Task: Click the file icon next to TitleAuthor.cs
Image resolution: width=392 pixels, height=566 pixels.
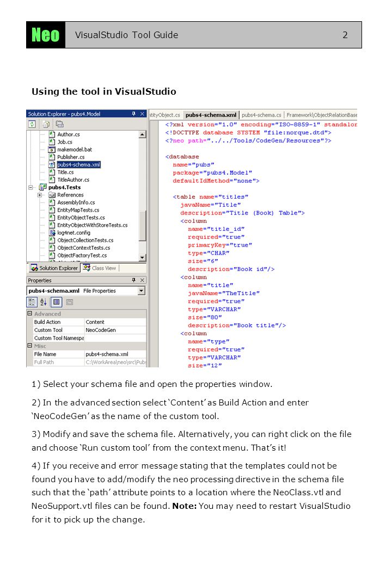Action: pyautogui.click(x=52, y=180)
